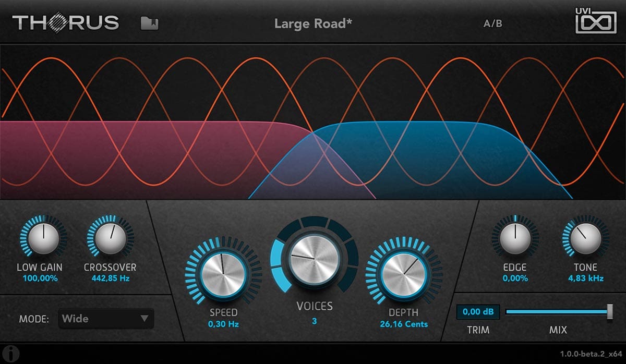Screen dimensions: 626x364
Task: Open the preset browser folder icon
Action: [x=150, y=23]
